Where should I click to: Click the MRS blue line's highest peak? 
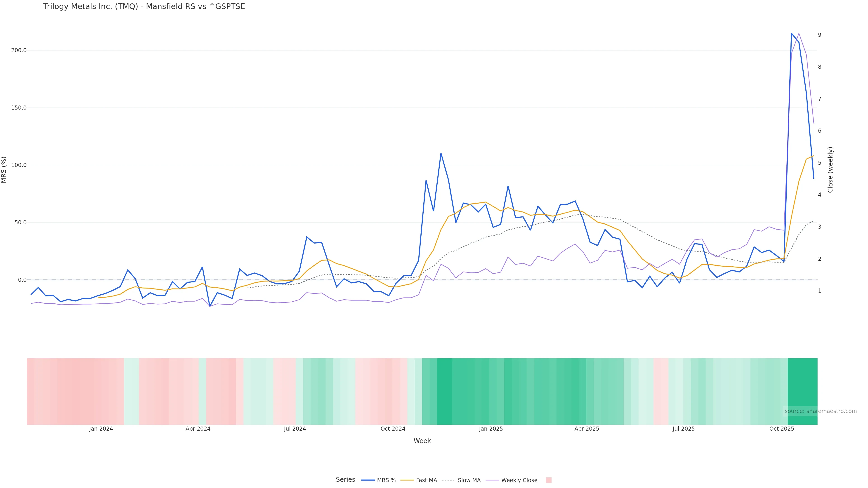coord(792,34)
